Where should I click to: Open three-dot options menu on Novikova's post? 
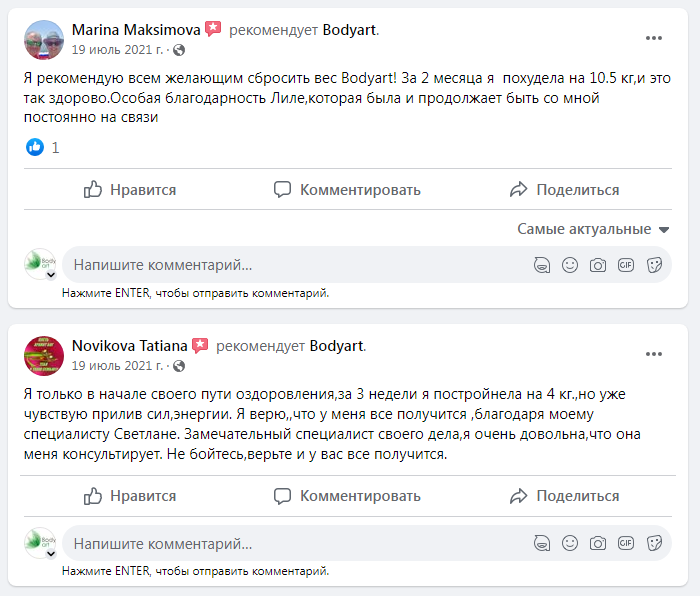tap(654, 354)
